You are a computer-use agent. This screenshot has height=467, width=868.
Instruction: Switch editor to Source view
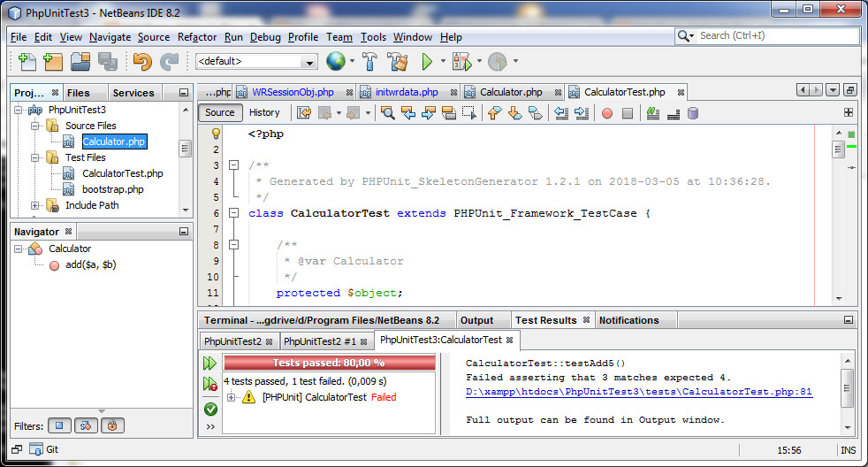(220, 112)
